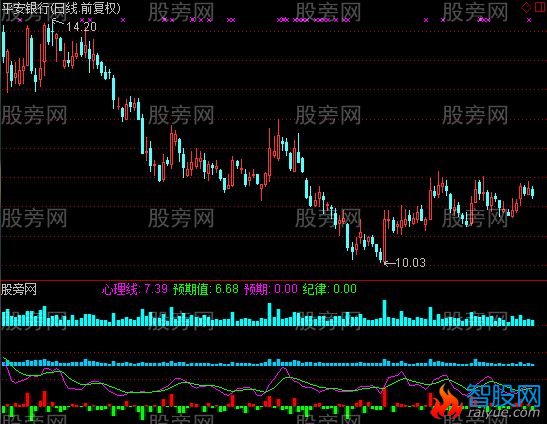
Task: Click the red square split-window icon
Action: coord(540,7)
